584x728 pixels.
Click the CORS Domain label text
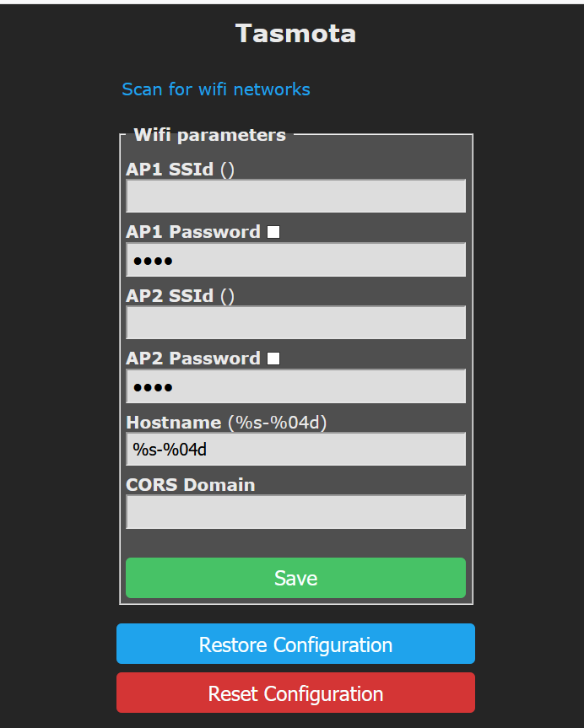[191, 485]
